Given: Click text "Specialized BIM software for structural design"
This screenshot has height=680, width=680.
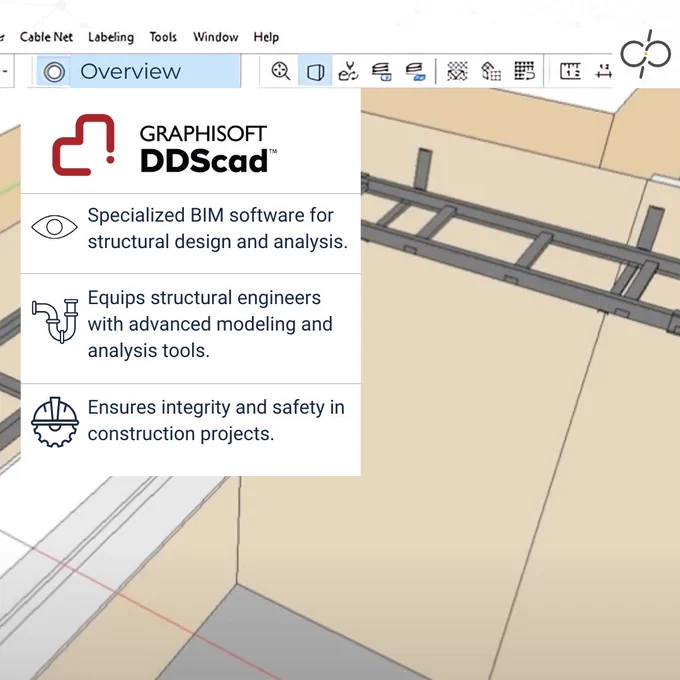Looking at the screenshot, I should (218, 229).
